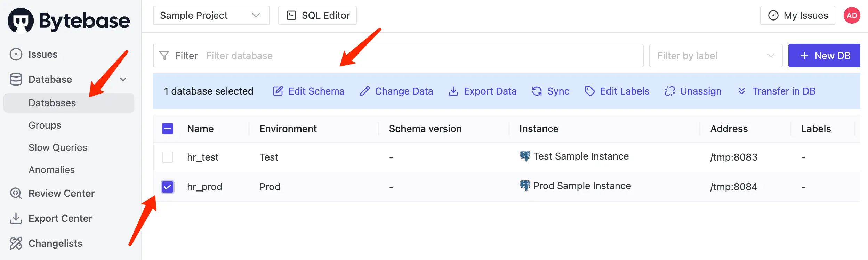Click the Labels column header
The width and height of the screenshot is (868, 260).
point(816,129)
